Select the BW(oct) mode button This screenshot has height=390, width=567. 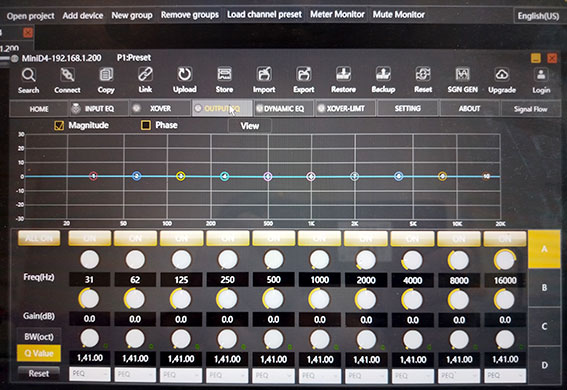tap(39, 337)
